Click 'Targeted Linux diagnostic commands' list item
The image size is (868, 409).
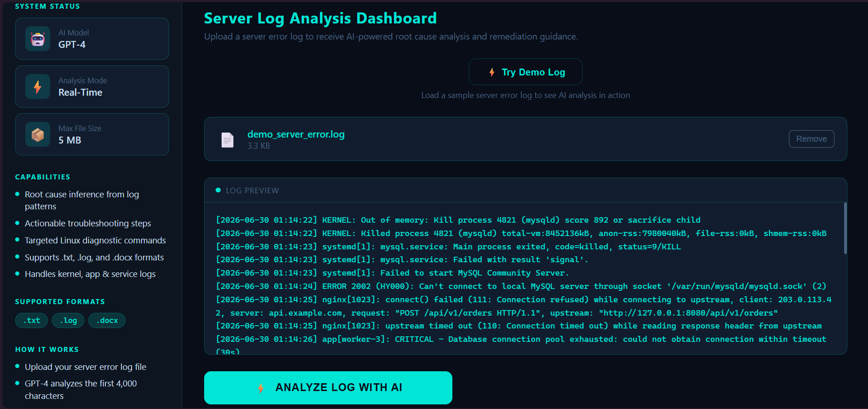tap(95, 241)
